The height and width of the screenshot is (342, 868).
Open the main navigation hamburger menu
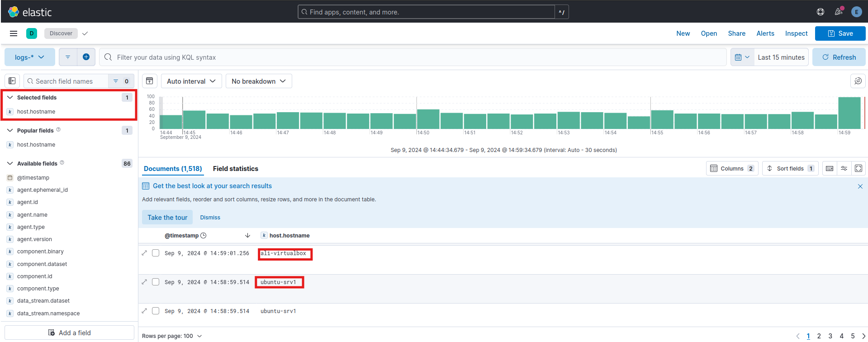(x=14, y=33)
